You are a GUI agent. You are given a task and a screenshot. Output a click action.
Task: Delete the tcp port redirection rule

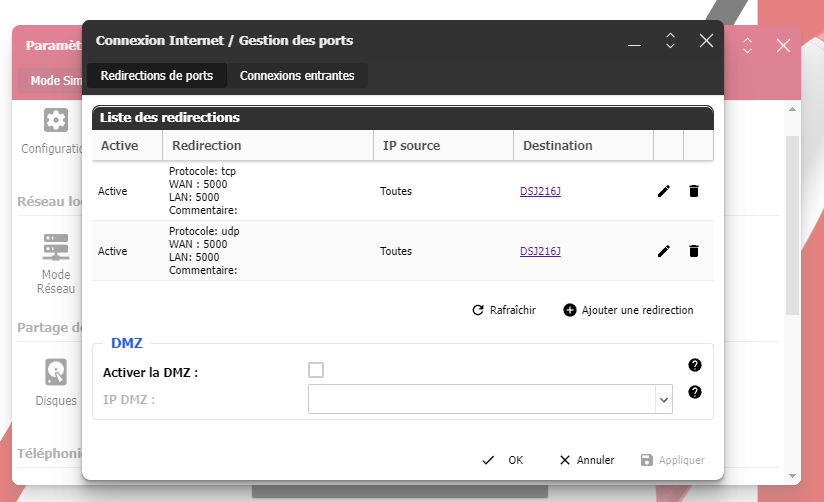point(694,191)
